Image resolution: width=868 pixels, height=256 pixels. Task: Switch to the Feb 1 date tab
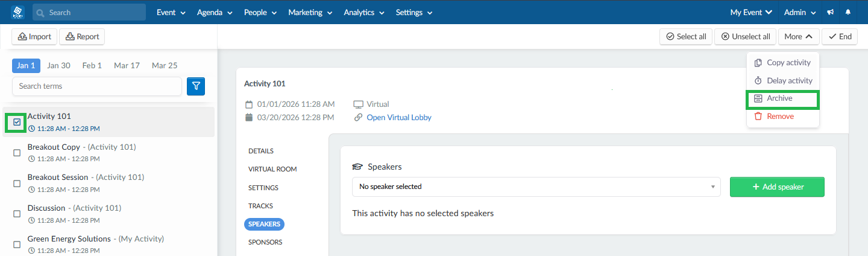[x=92, y=65]
